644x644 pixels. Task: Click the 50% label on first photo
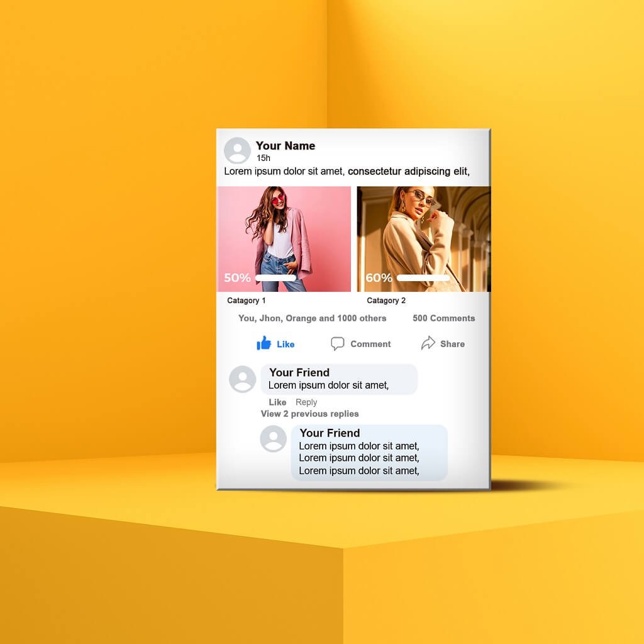(237, 278)
